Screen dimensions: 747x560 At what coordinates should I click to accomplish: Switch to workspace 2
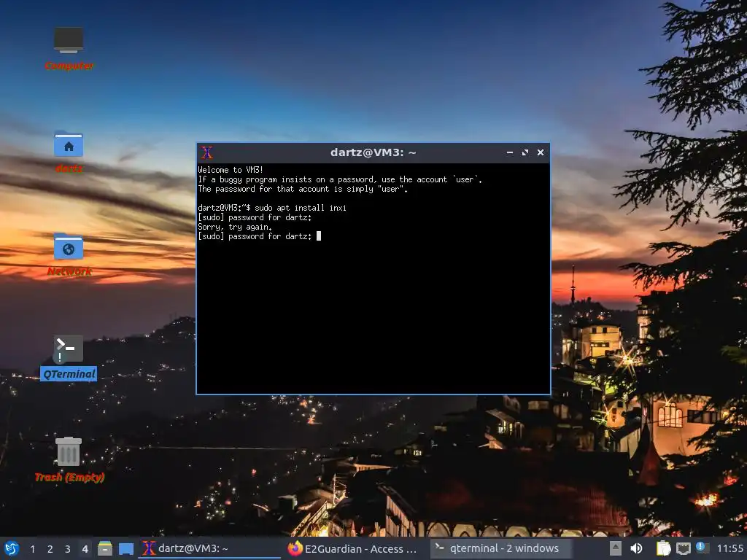tap(50, 549)
